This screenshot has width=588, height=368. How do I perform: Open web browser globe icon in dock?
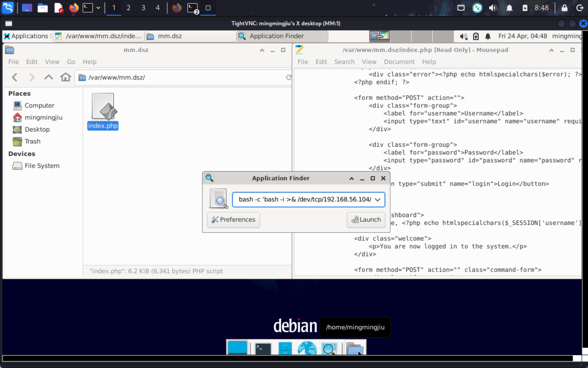coord(307,349)
